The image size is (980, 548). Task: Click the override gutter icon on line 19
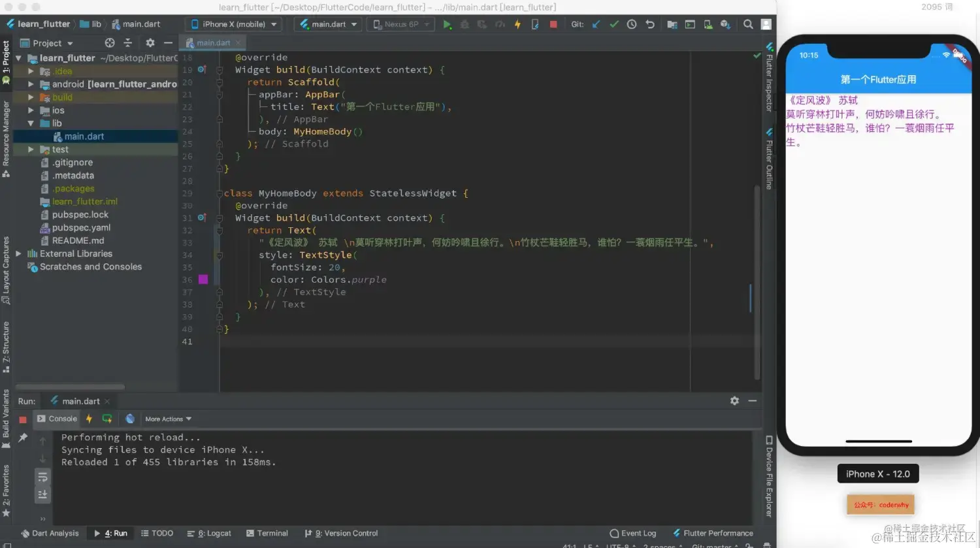[202, 69]
